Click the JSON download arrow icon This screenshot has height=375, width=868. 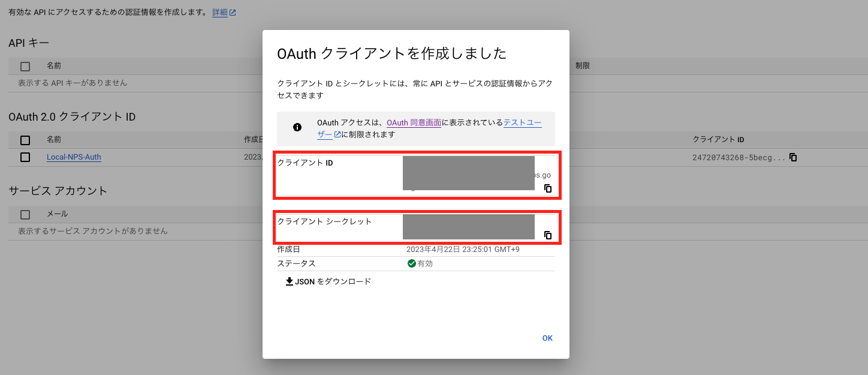click(290, 281)
